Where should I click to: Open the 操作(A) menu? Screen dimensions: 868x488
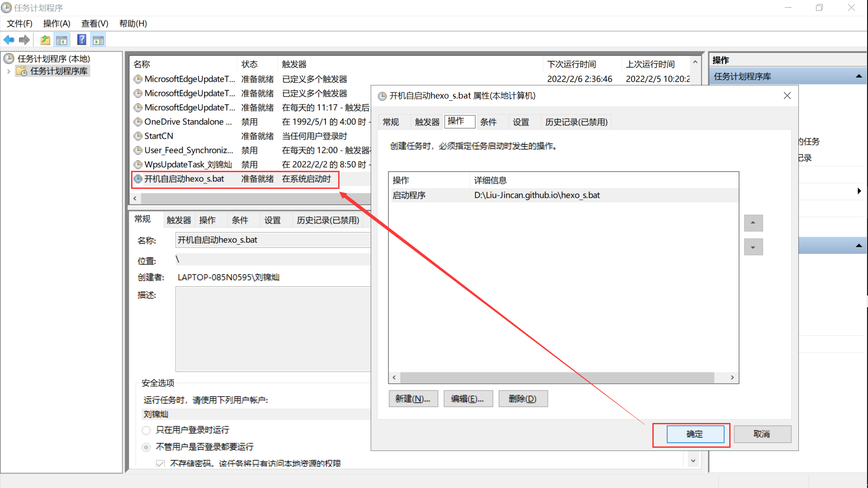tap(57, 23)
